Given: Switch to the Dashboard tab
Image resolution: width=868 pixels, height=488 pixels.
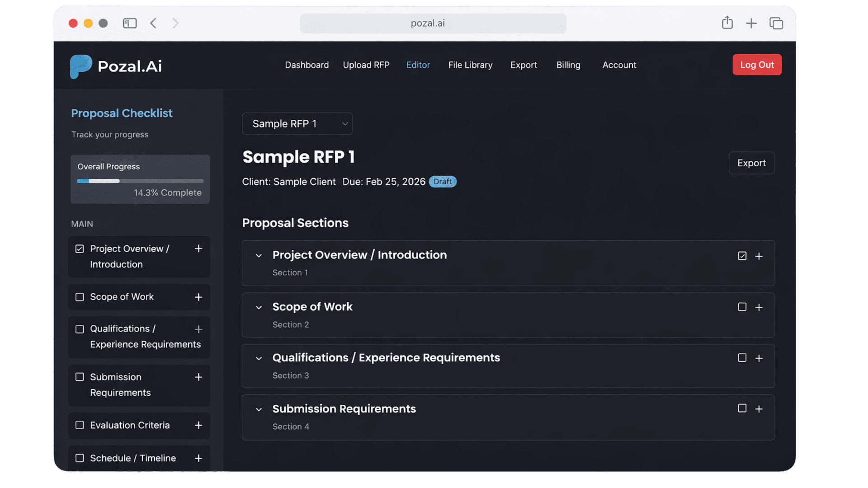Looking at the screenshot, I should pos(307,65).
